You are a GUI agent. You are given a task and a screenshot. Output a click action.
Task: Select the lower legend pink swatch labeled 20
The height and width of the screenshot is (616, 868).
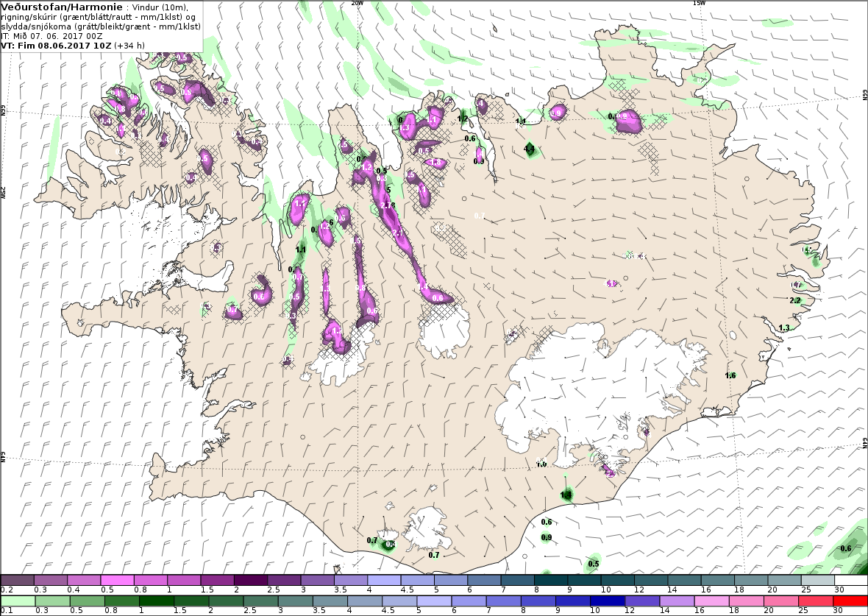pyautogui.click(x=780, y=601)
